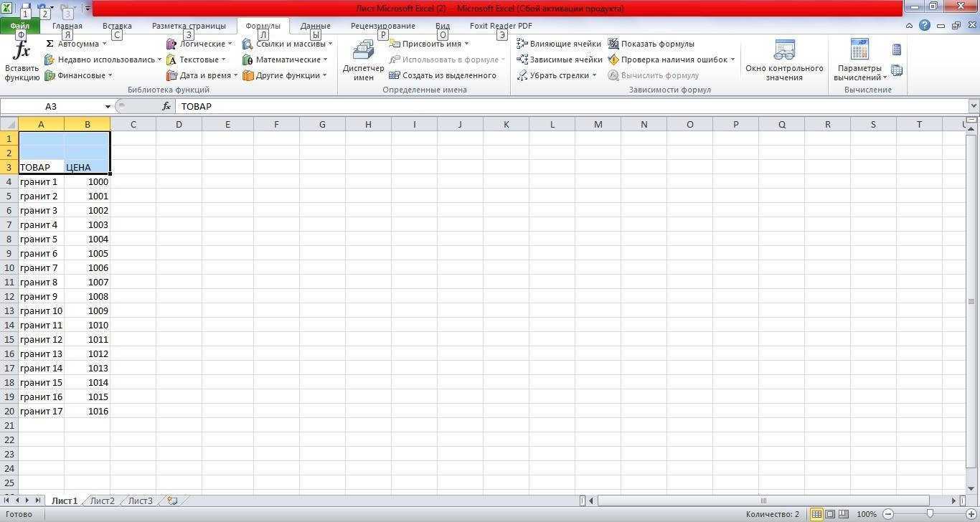Image resolution: width=980 pixels, height=522 pixels.
Task: Open Диспетчер имен name manager
Action: [x=363, y=60]
